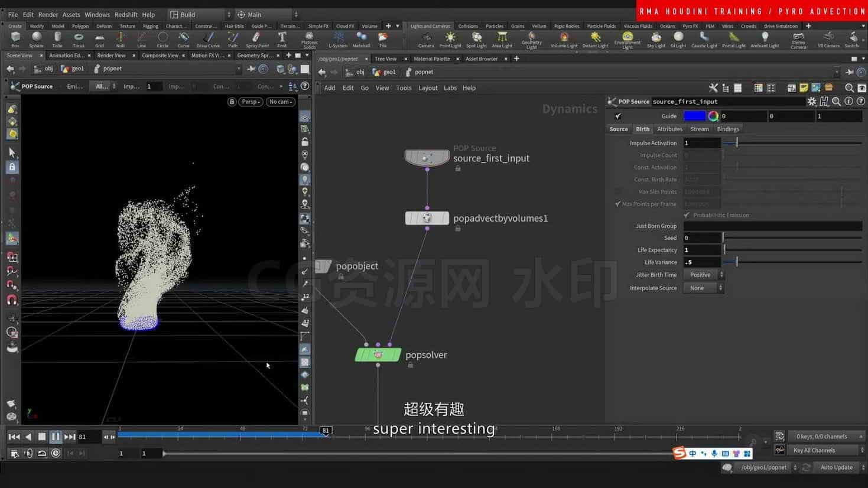
Task: Create a Point Light
Action: tap(450, 40)
